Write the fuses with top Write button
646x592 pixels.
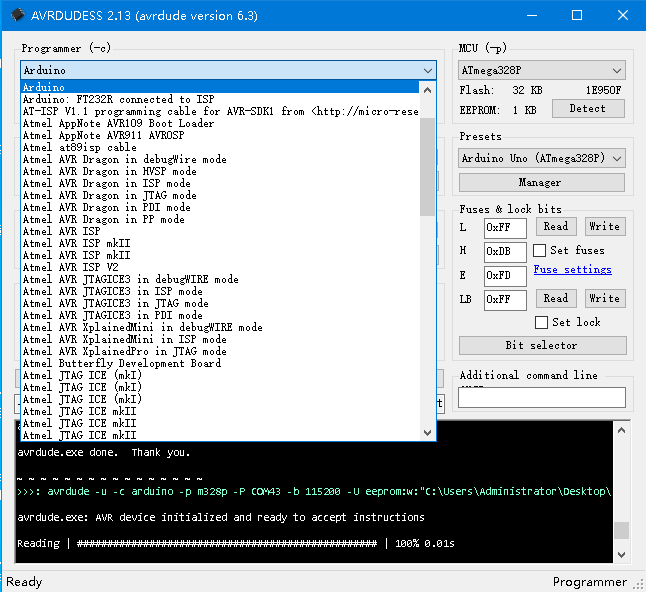click(x=604, y=227)
